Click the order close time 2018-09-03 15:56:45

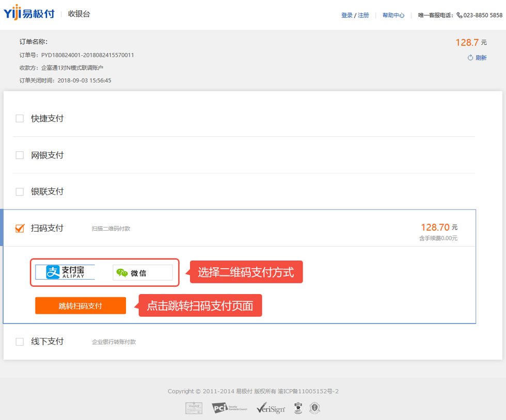click(84, 80)
